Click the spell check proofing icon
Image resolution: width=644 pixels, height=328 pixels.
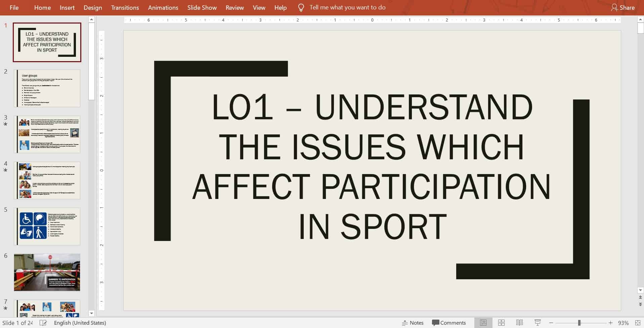[x=43, y=323]
